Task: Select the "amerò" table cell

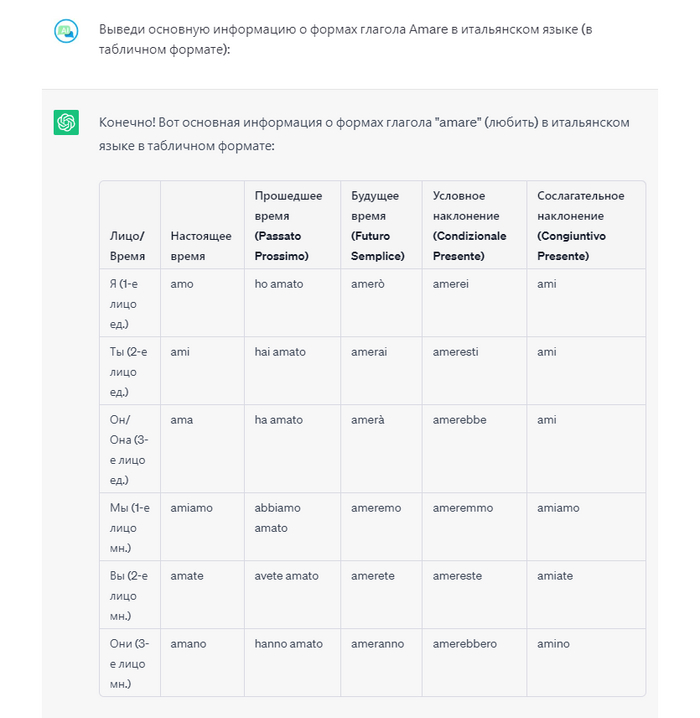Action: [369, 284]
